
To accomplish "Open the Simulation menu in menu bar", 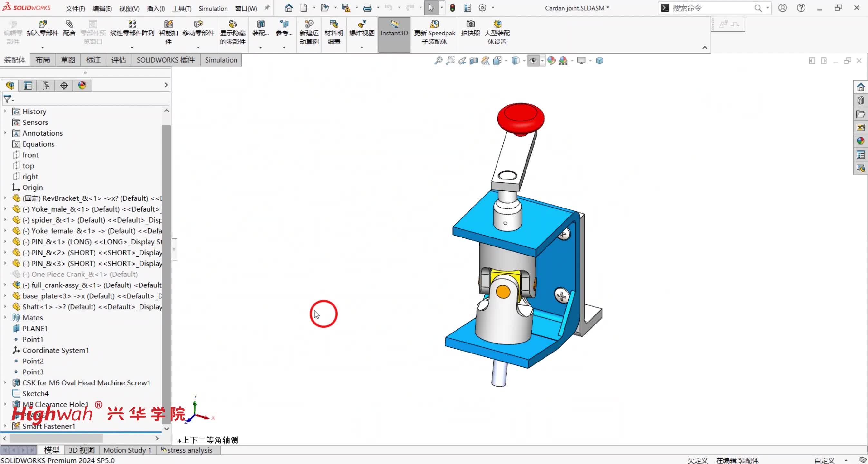I will pyautogui.click(x=213, y=8).
